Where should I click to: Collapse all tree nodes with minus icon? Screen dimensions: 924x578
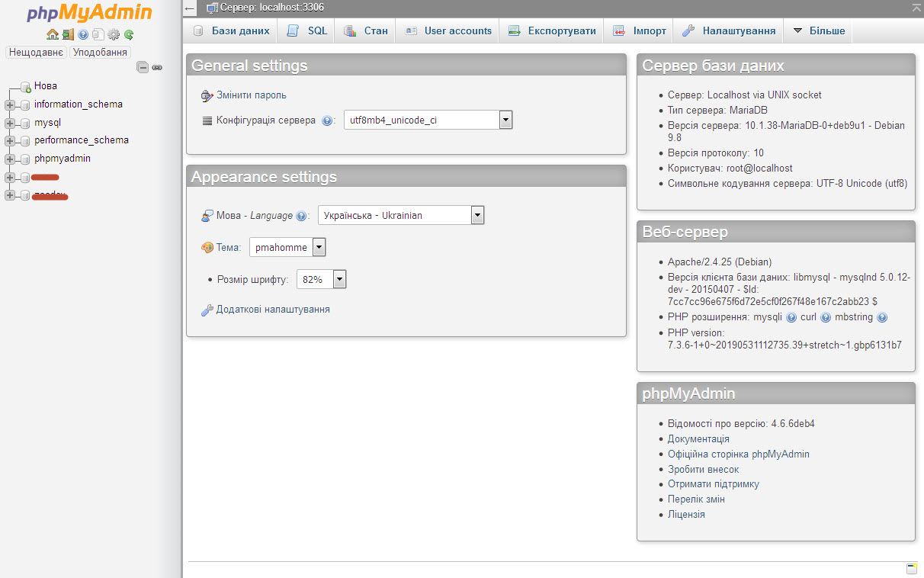(143, 67)
